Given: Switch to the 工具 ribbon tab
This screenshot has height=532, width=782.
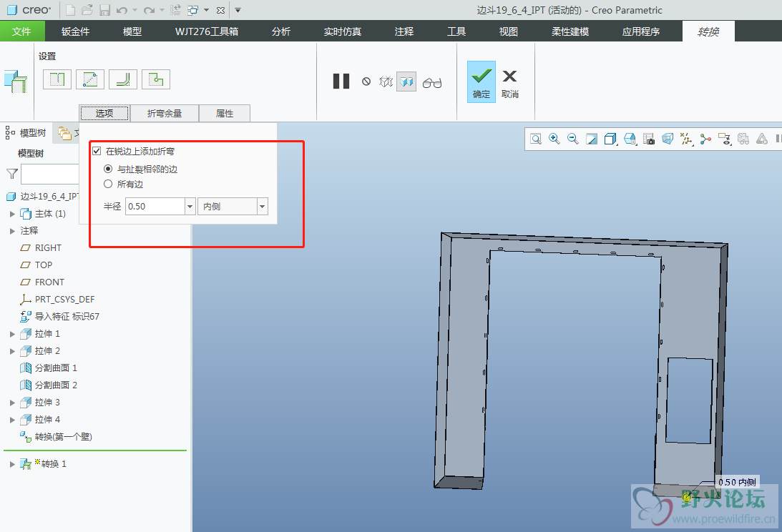Looking at the screenshot, I should click(x=456, y=31).
